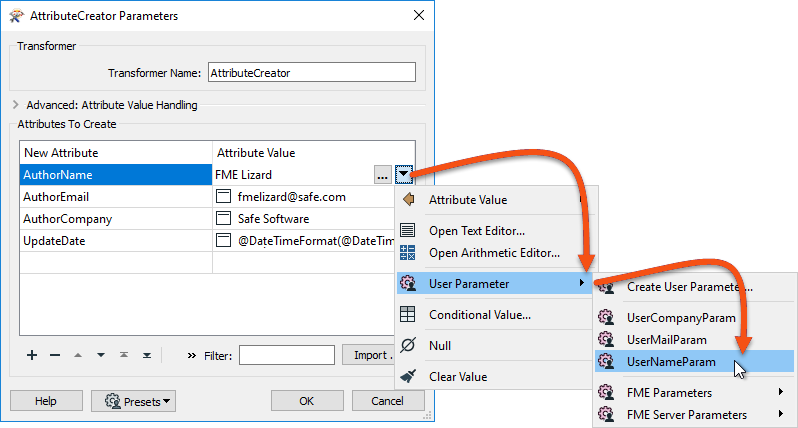
Task: Click the Clear Value broom icon
Action: coord(408,376)
